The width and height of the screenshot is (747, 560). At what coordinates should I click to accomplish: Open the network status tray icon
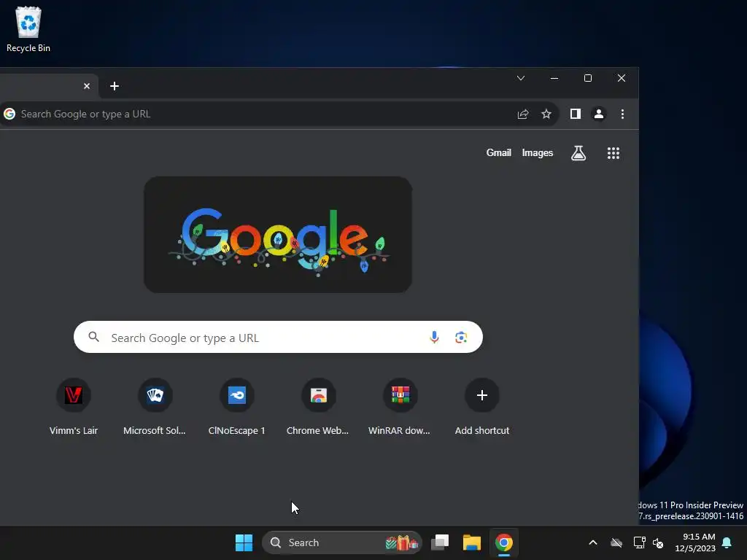tap(639, 542)
